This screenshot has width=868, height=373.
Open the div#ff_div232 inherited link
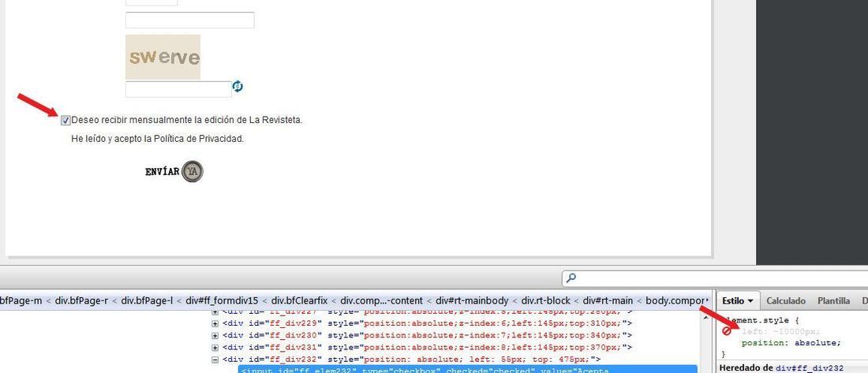click(x=810, y=368)
